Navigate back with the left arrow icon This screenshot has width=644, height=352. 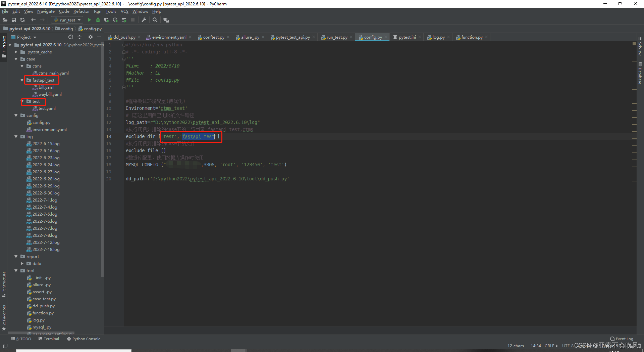pyautogui.click(x=33, y=20)
